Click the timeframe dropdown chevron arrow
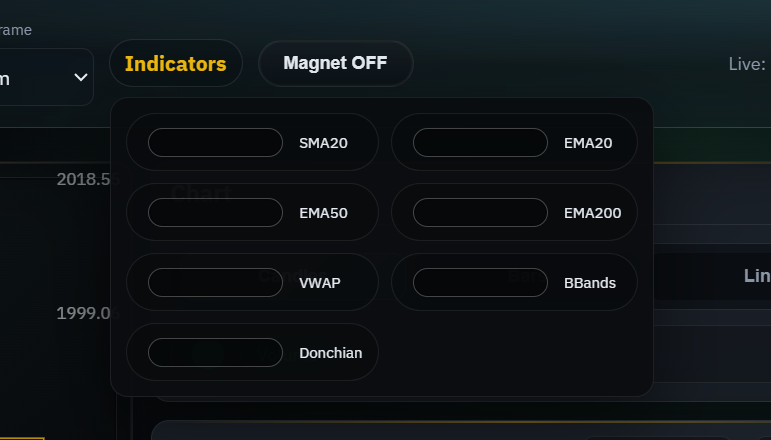 tap(81, 78)
